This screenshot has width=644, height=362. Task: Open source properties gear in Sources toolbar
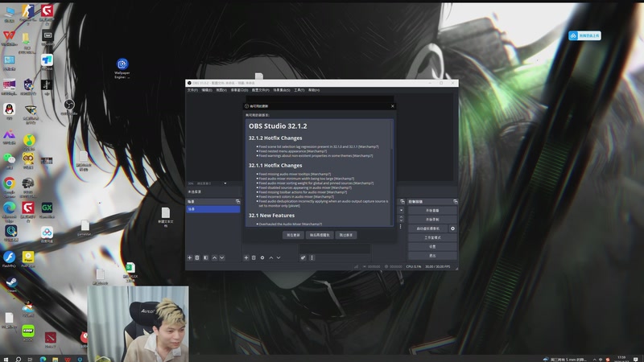pos(262,257)
